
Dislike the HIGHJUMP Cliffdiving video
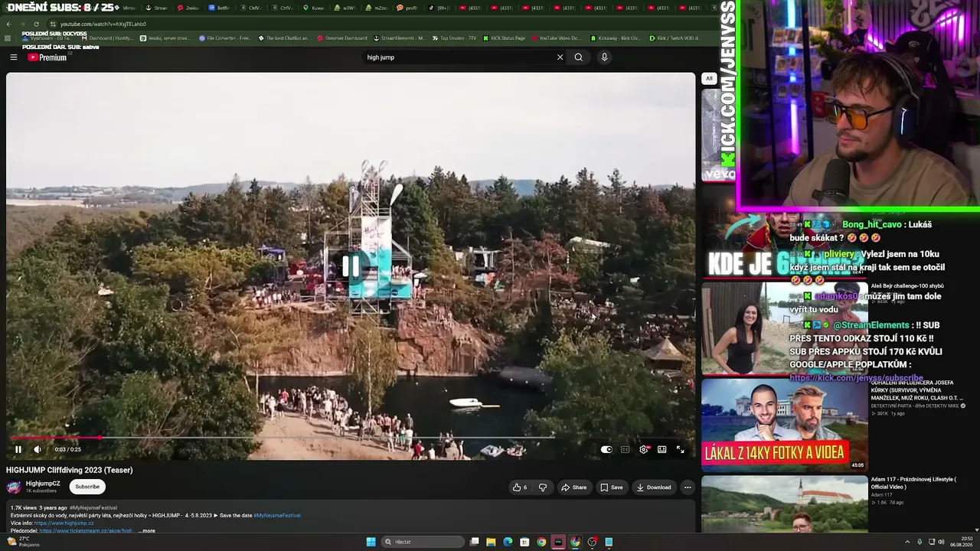(x=543, y=487)
